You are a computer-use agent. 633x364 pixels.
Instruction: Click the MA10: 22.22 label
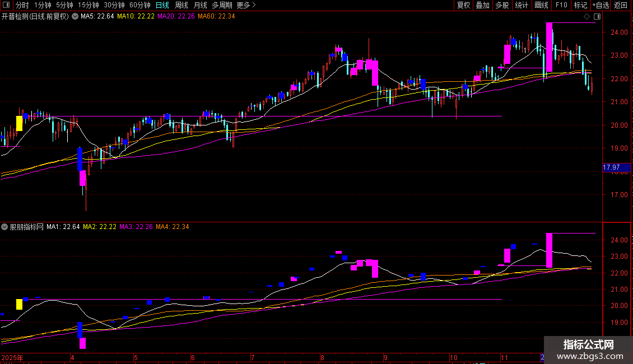[136, 17]
